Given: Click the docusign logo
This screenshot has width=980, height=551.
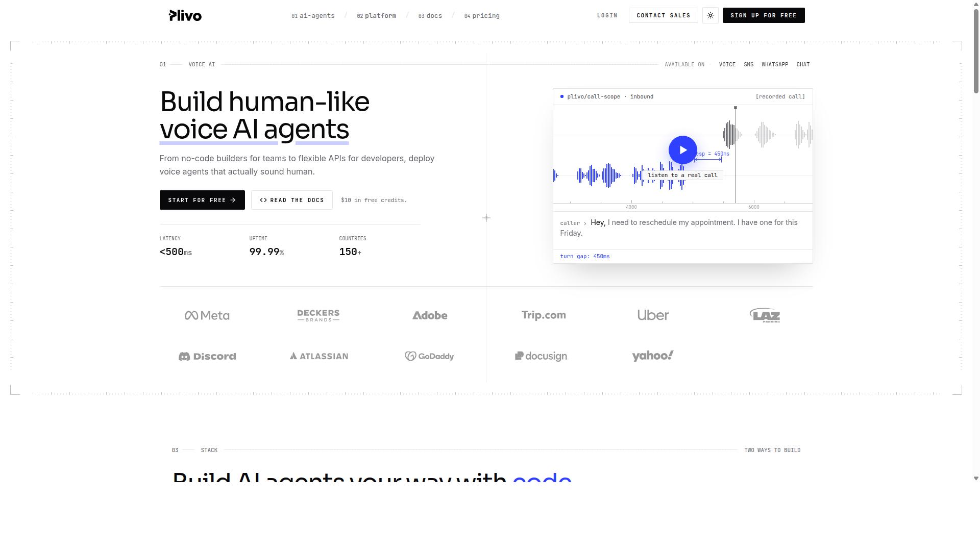Looking at the screenshot, I should (541, 356).
